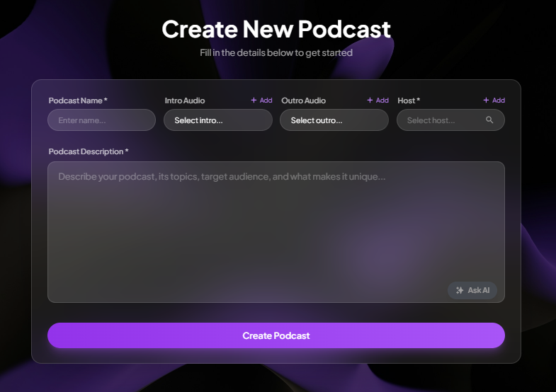Click the Podcast Name input field

[101, 120]
